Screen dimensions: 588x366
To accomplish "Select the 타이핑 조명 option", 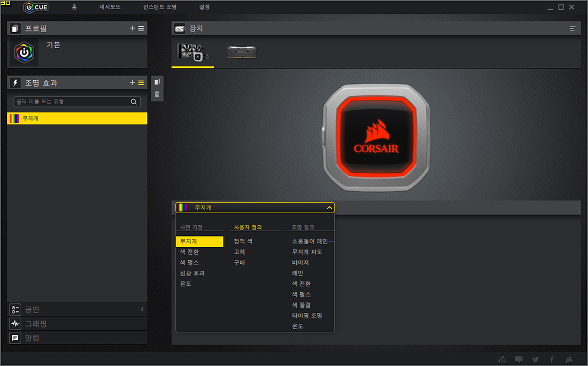I will tap(307, 315).
